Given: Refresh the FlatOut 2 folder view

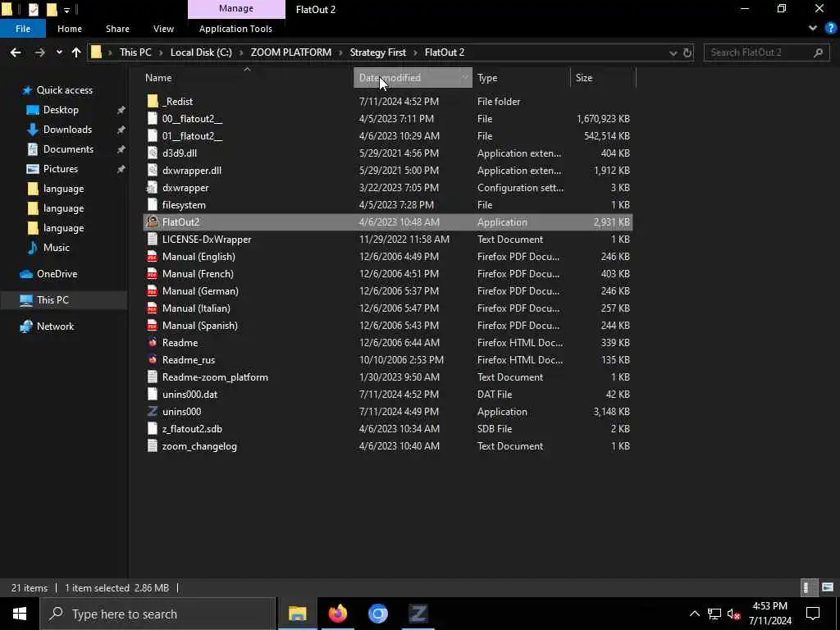Looking at the screenshot, I should [x=687, y=52].
